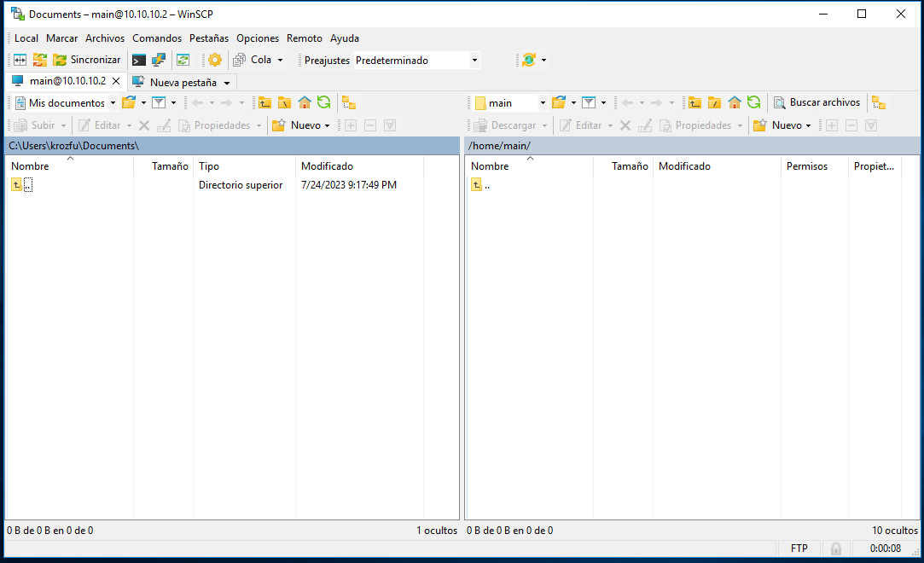This screenshot has width=924, height=563.
Task: Go to remote parent directory icon
Action: point(695,102)
